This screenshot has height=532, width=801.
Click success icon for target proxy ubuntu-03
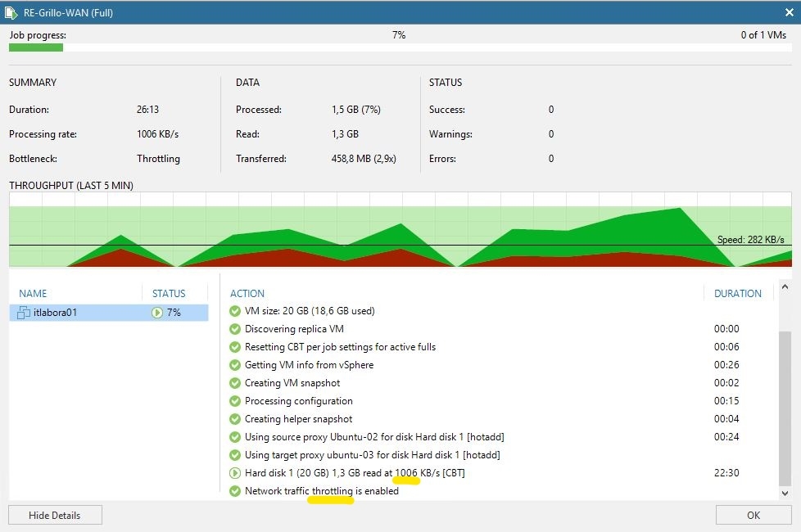[235, 455]
